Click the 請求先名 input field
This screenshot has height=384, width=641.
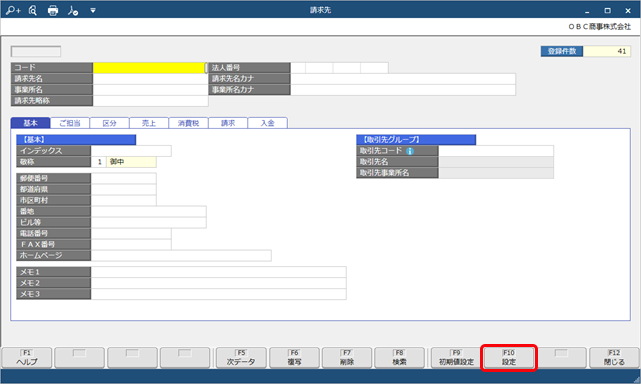(150, 79)
